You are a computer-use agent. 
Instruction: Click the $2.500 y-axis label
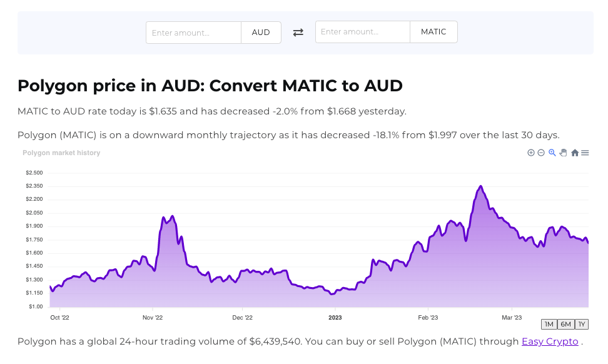[34, 173]
